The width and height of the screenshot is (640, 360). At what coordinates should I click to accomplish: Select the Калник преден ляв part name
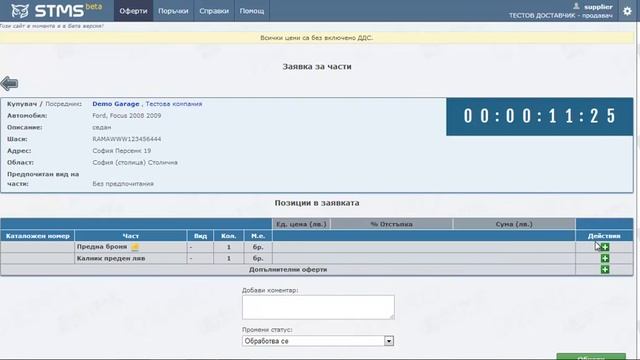[111, 258]
